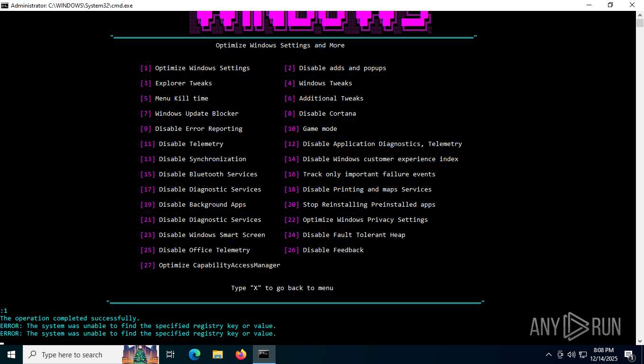The width and height of the screenshot is (644, 364).
Task: Click "Disable Bluetooth Services" option
Action: pos(208,174)
